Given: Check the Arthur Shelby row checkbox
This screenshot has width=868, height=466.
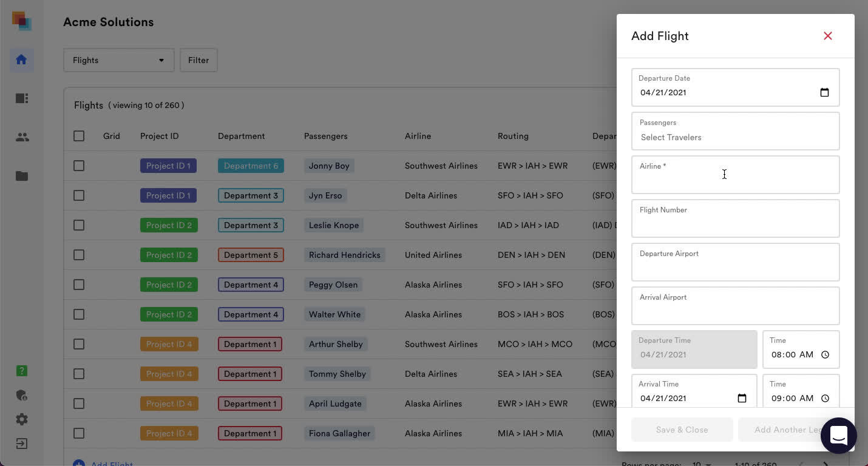Looking at the screenshot, I should tap(79, 344).
